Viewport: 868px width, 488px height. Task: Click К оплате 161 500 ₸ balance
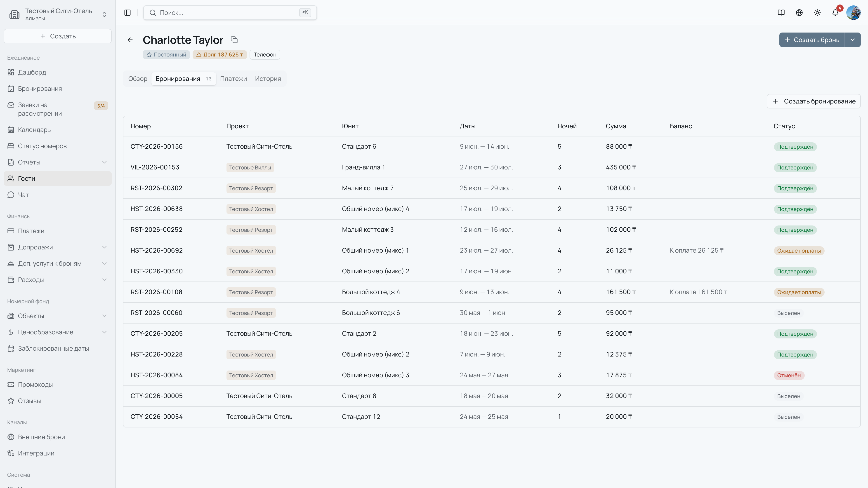(698, 292)
